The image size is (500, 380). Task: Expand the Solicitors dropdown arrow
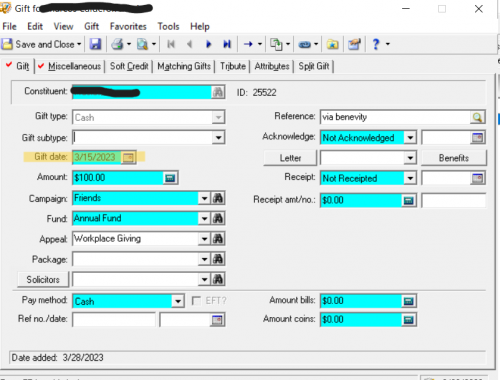point(204,279)
